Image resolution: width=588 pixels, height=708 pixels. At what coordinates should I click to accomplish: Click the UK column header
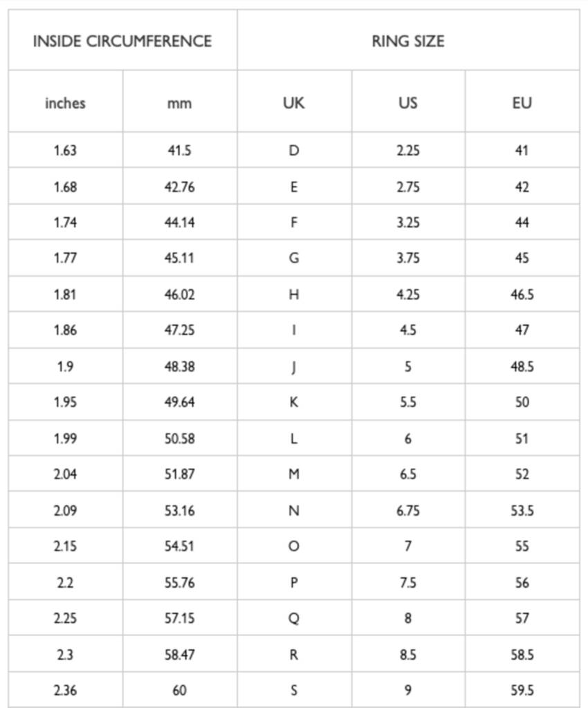click(x=293, y=103)
